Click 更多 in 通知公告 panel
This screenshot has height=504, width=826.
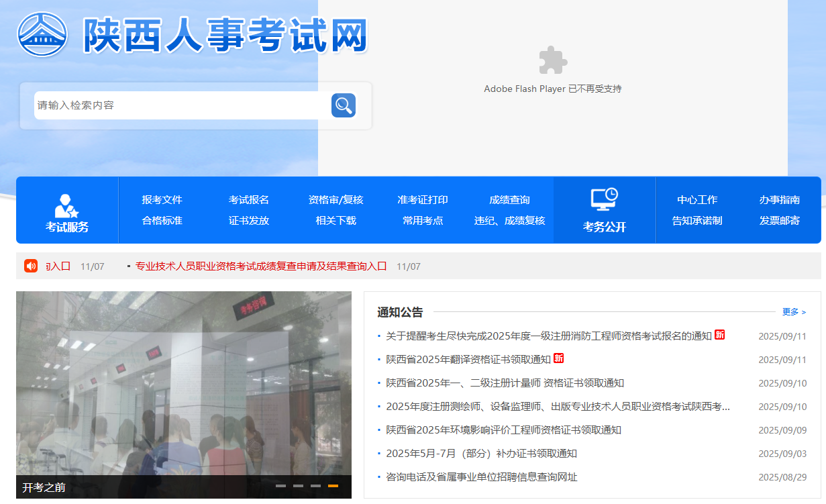click(x=794, y=312)
